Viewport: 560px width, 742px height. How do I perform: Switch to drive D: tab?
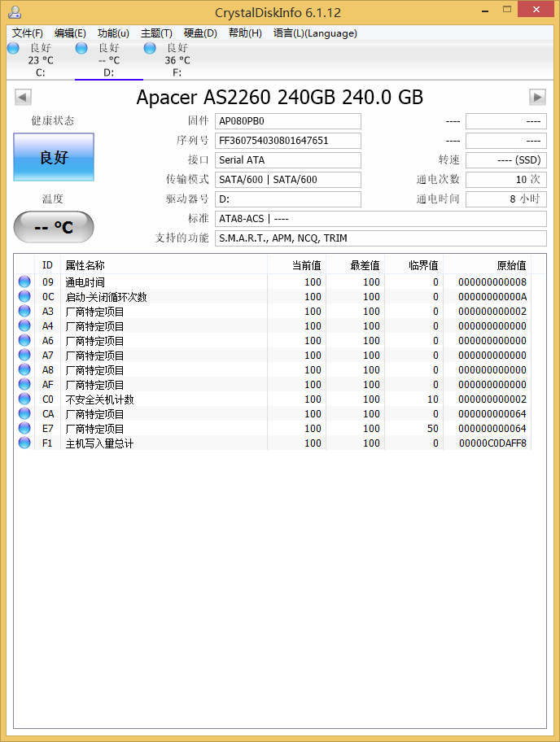click(x=109, y=60)
